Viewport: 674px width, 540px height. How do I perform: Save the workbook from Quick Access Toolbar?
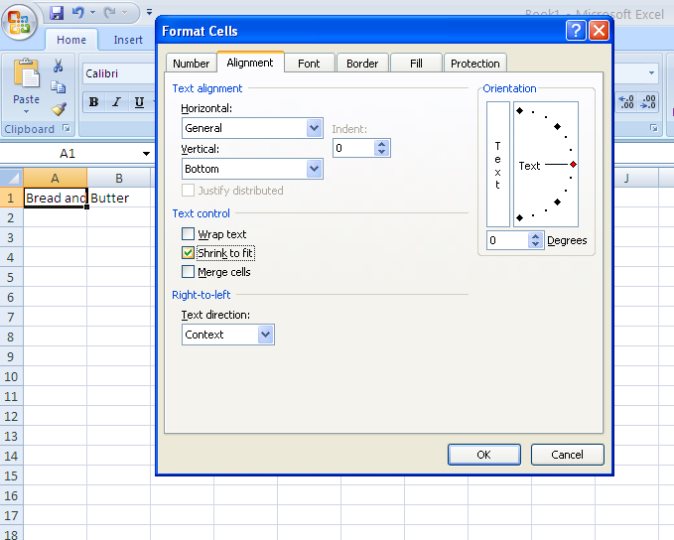click(56, 13)
